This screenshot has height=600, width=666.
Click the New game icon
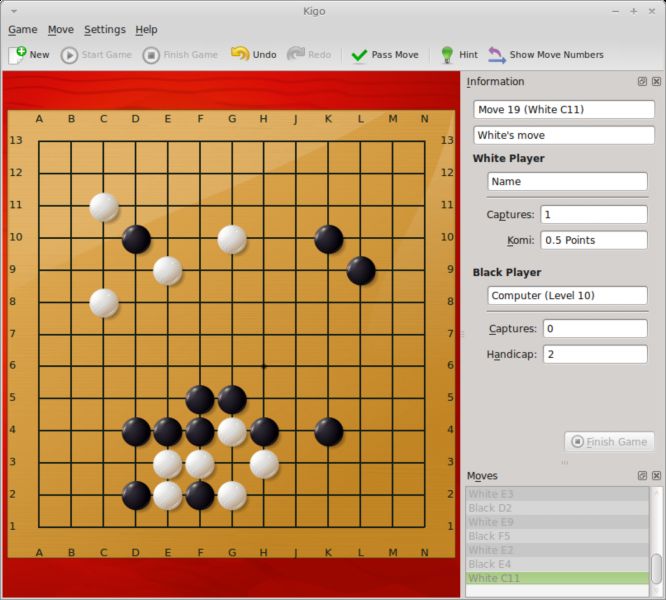pyautogui.click(x=17, y=55)
